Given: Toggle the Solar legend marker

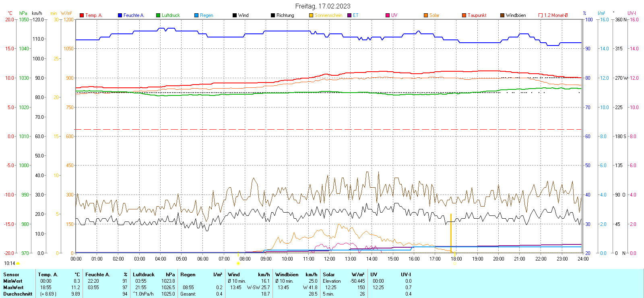Looking at the screenshot, I should pos(426,15).
